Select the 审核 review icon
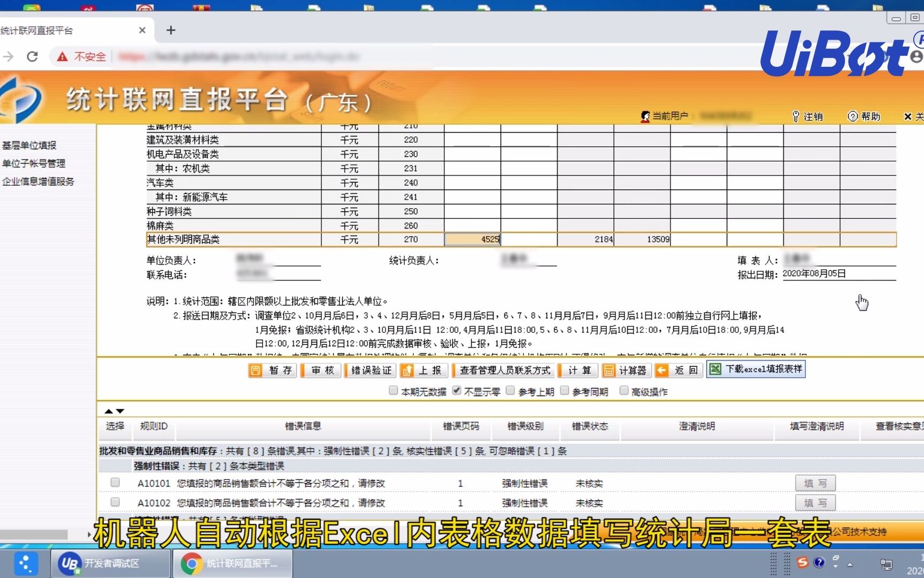 (321, 370)
